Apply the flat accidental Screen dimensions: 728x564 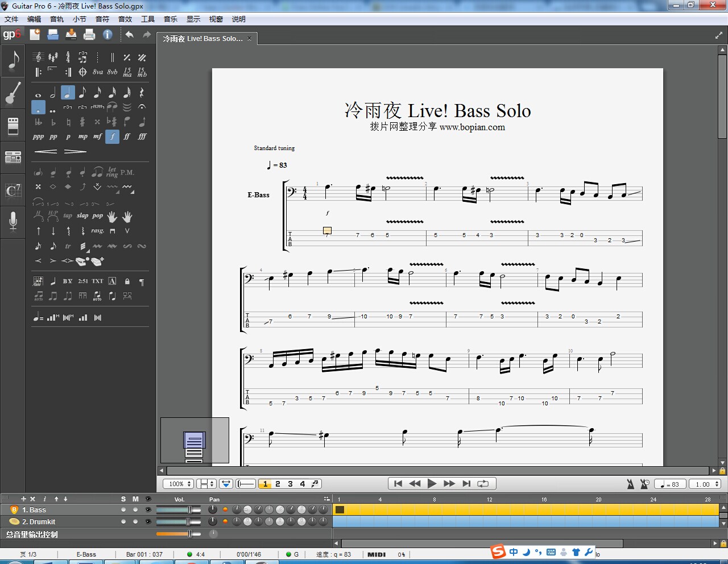click(53, 122)
